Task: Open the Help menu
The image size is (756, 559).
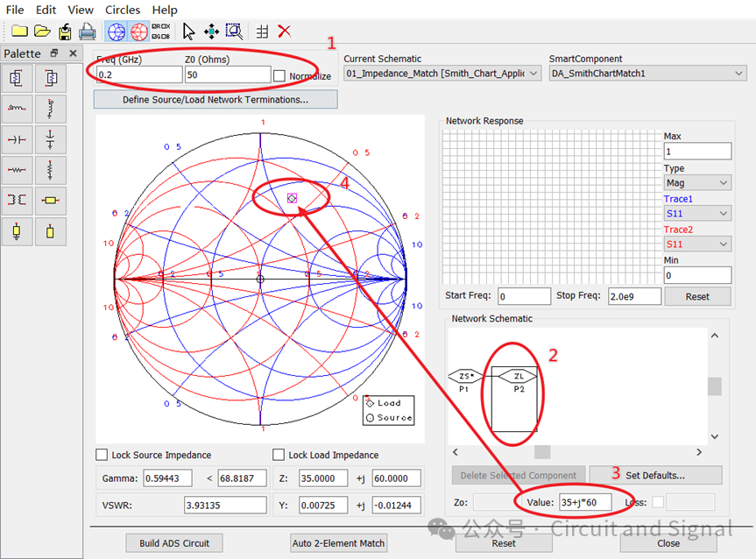Action: [x=165, y=10]
